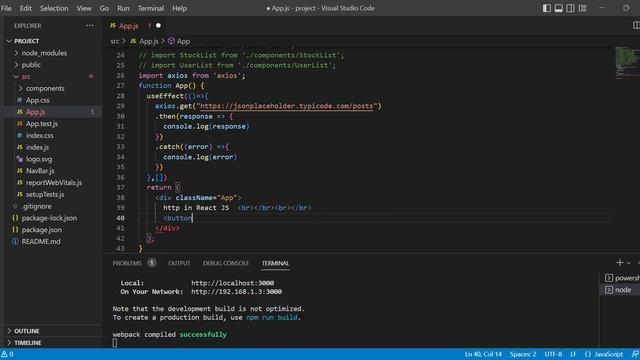Click App.js breadcrumb item
The image size is (640, 360).
pos(149,41)
